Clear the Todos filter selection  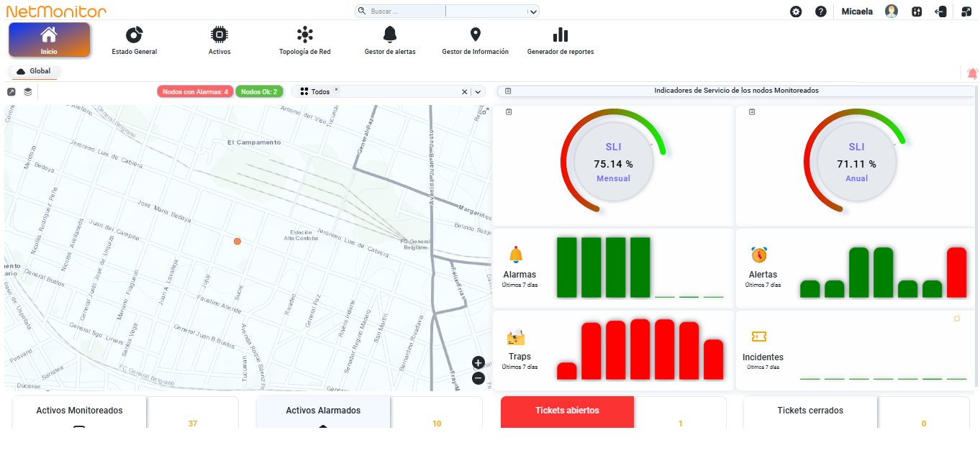pyautogui.click(x=464, y=92)
